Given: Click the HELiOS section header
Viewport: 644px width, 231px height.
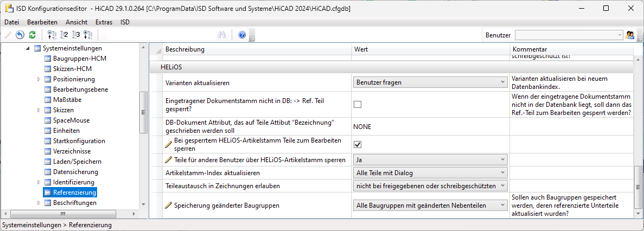Looking at the screenshot, I should 391,67.
